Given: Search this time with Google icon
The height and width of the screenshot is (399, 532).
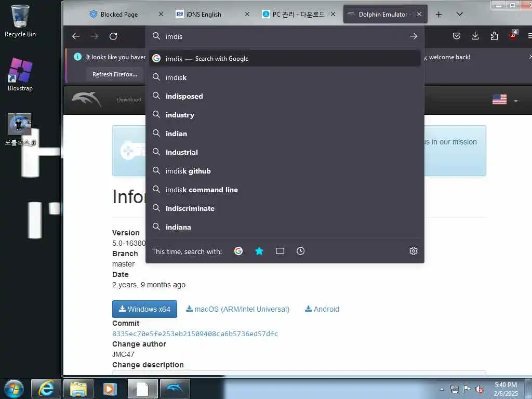Looking at the screenshot, I should click(x=238, y=251).
